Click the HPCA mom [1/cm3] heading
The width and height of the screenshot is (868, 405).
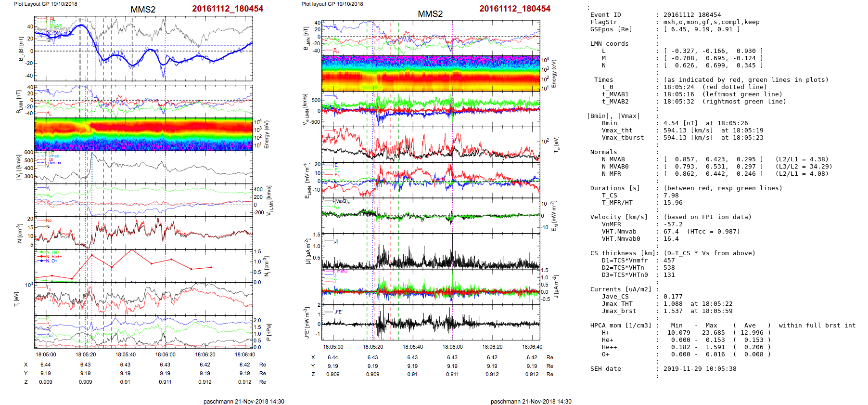(x=621, y=326)
